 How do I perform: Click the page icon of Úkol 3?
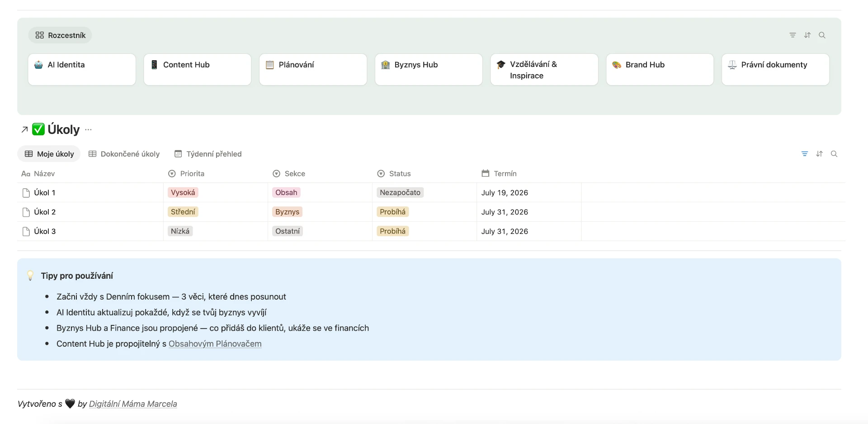click(x=26, y=232)
